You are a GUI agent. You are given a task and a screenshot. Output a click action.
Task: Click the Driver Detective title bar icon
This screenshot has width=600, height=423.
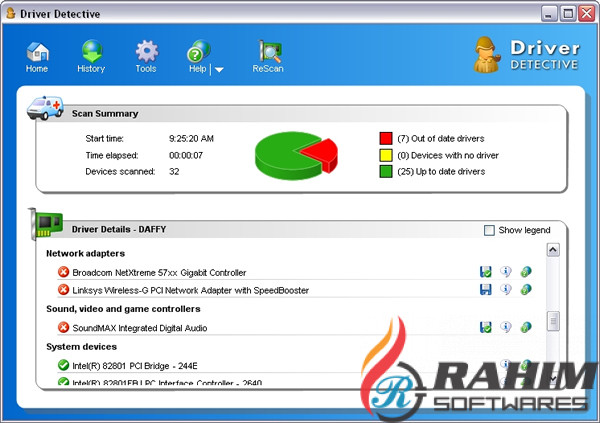click(11, 13)
